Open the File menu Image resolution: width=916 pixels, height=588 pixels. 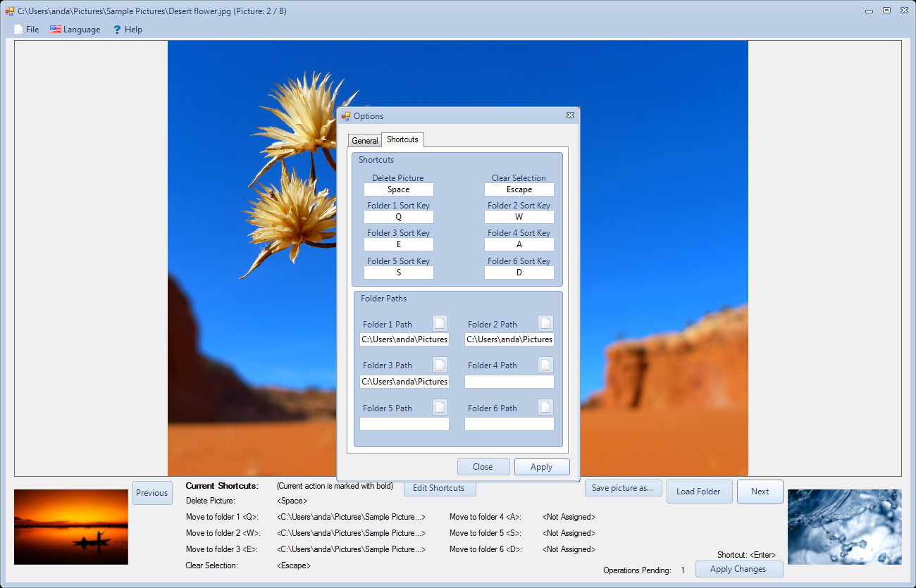pyautogui.click(x=27, y=30)
